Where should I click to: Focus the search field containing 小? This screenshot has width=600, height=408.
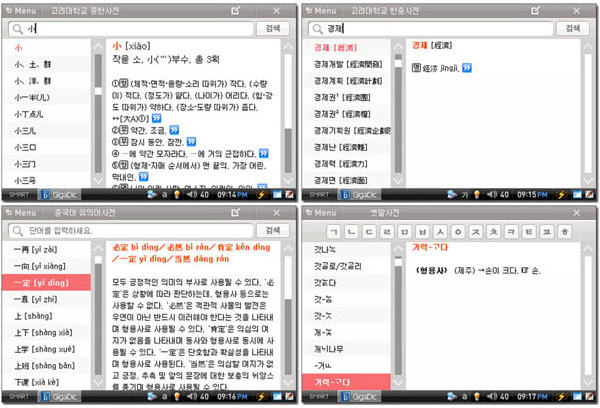coord(130,29)
